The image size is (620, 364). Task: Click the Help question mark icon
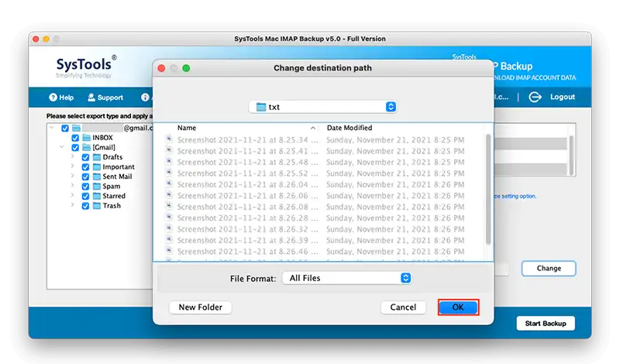(53, 98)
